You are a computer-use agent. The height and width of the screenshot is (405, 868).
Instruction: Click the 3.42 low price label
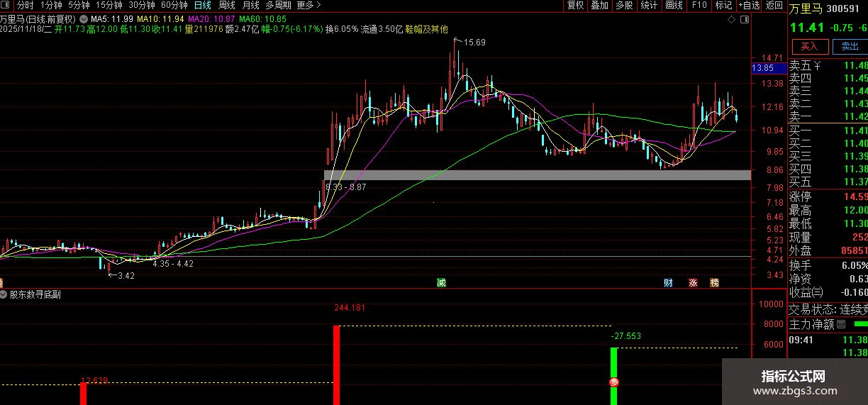(126, 275)
